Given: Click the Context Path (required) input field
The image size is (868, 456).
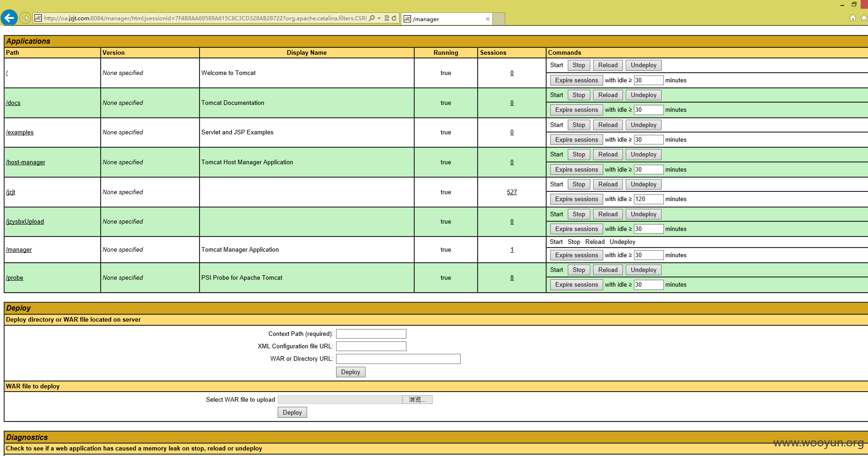Looking at the screenshot, I should [x=371, y=334].
